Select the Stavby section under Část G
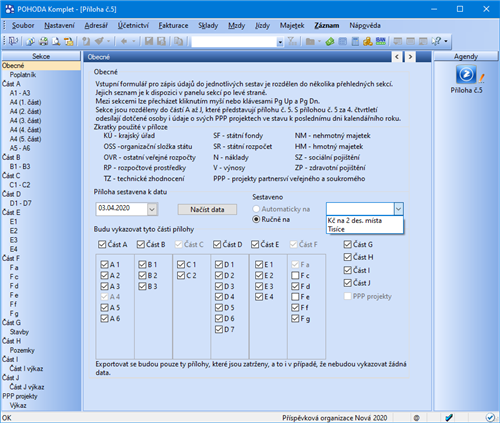The height and width of the screenshot is (423, 500). (x=19, y=332)
